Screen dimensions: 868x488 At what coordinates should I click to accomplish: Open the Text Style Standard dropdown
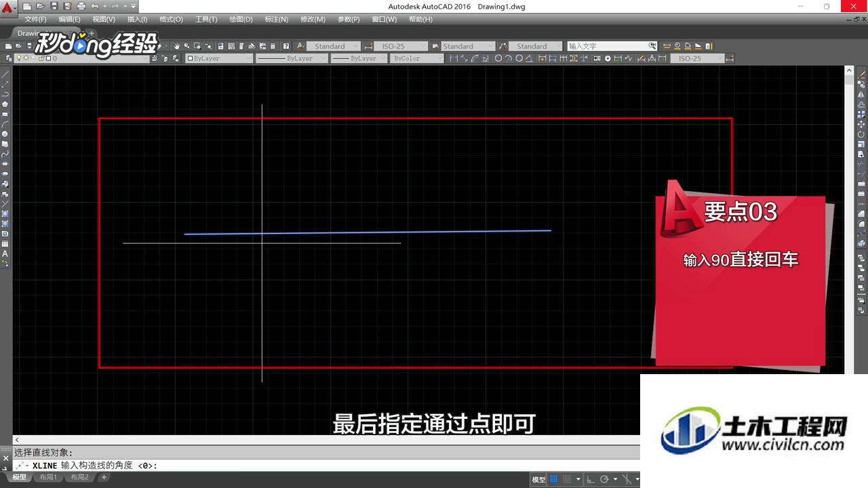tap(335, 46)
